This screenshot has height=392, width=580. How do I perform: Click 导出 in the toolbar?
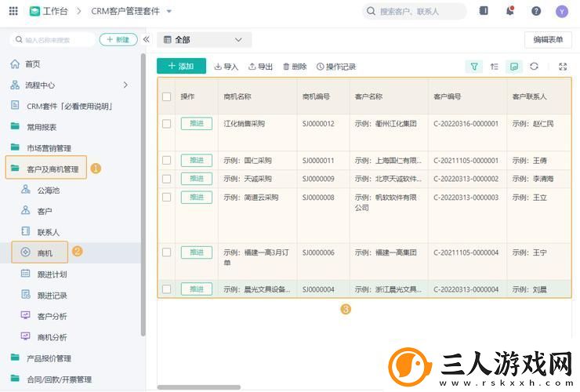[x=260, y=67]
